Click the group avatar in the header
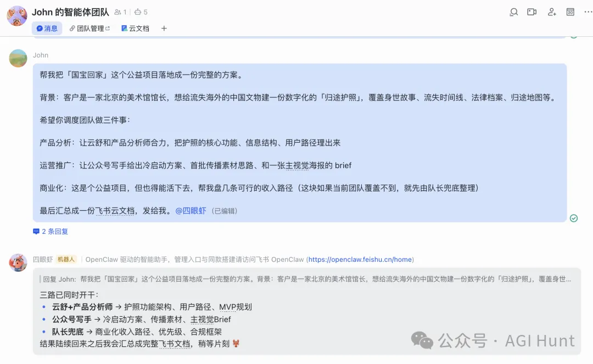Image resolution: width=593 pixels, height=364 pixels. tap(16, 15)
